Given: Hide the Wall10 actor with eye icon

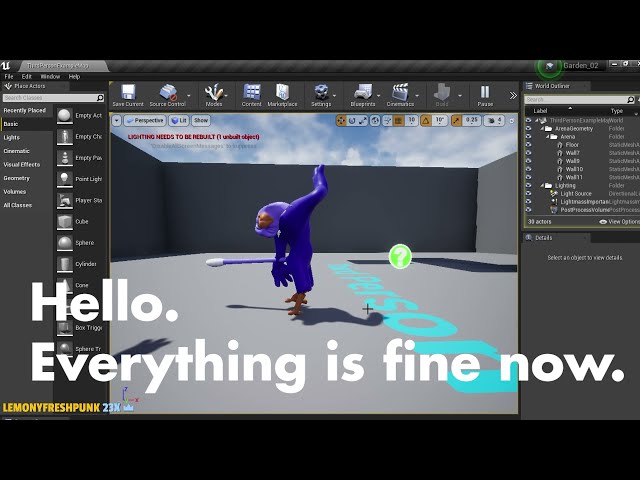Looking at the screenshot, I should coord(529,169).
